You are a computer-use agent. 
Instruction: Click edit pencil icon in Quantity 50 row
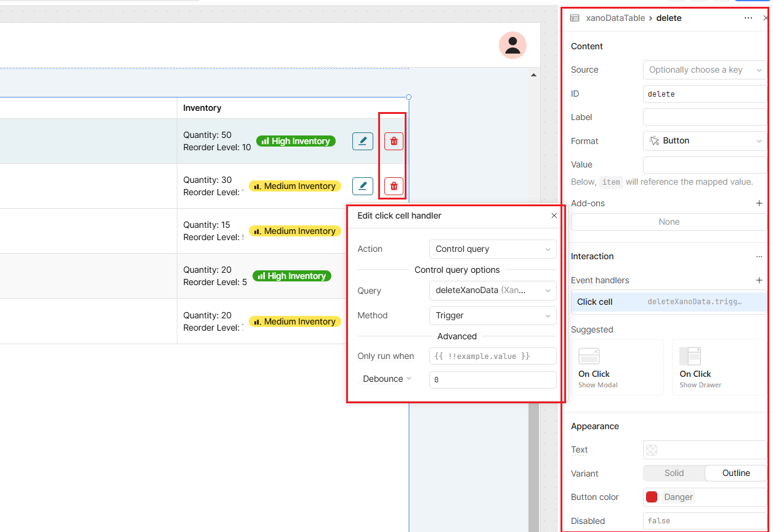pos(363,141)
